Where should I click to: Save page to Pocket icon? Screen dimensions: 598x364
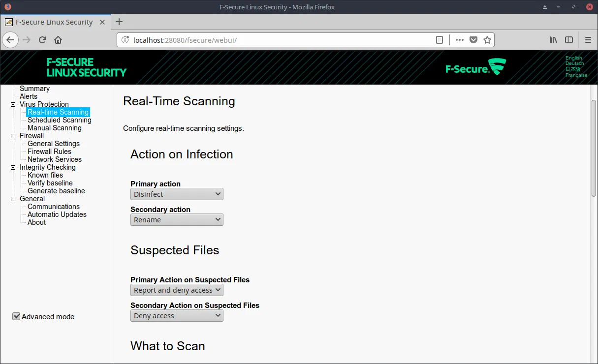point(473,40)
